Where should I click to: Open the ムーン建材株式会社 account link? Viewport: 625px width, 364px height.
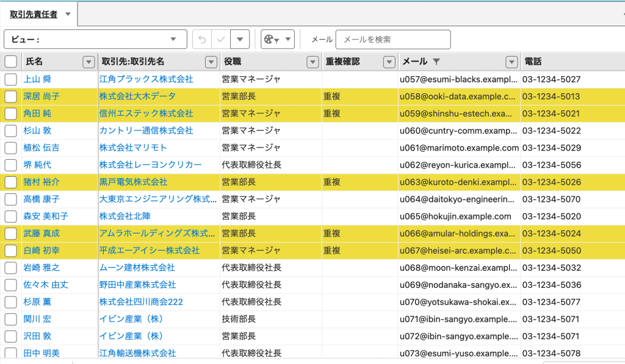click(x=137, y=268)
